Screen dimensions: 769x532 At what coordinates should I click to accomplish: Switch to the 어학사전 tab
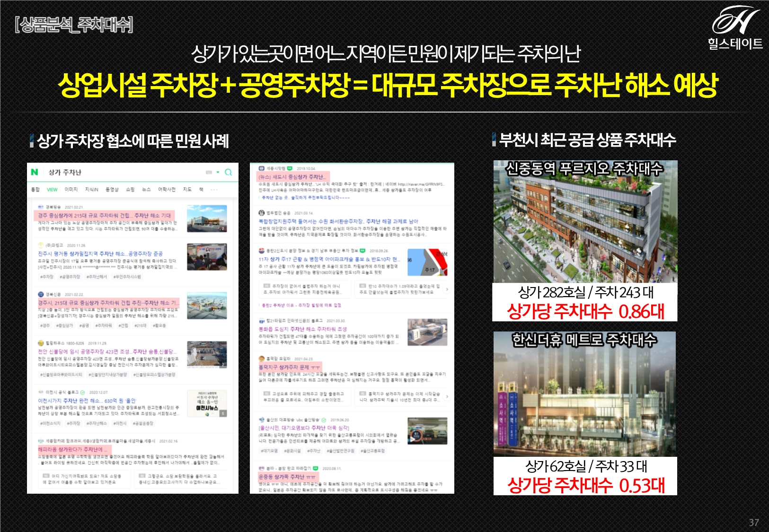[167, 190]
